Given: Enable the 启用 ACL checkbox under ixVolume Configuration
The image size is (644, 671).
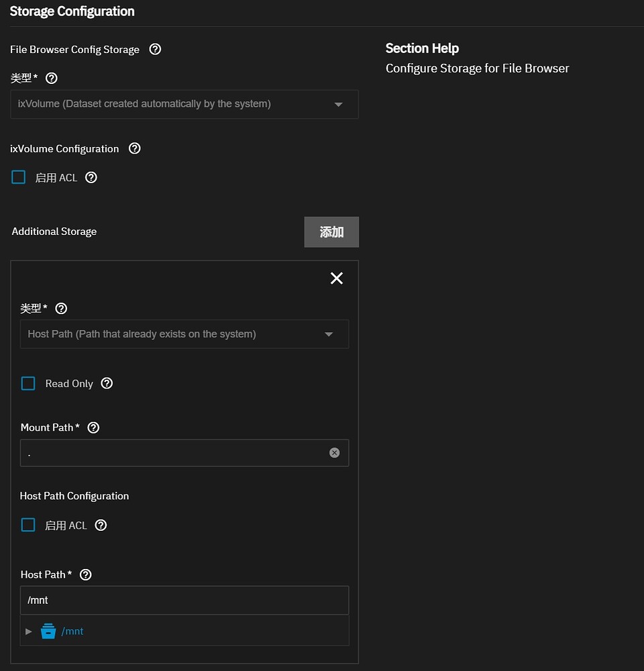Looking at the screenshot, I should tap(18, 176).
